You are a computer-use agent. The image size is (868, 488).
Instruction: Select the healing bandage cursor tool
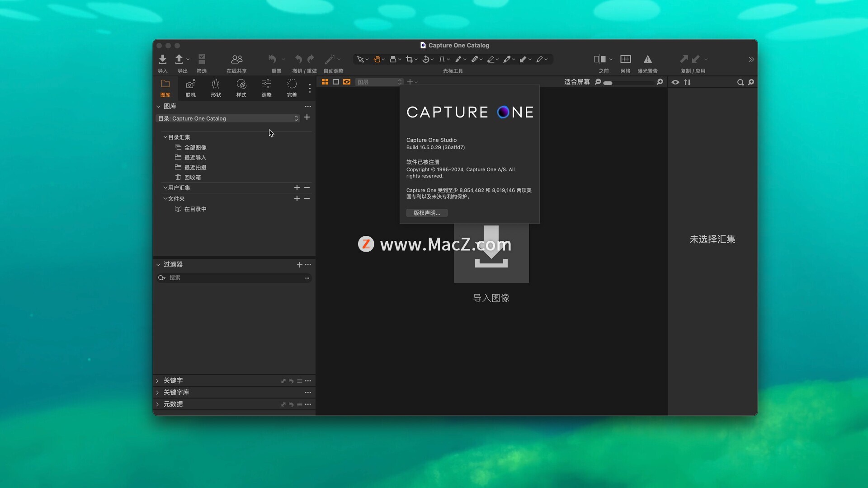474,59
